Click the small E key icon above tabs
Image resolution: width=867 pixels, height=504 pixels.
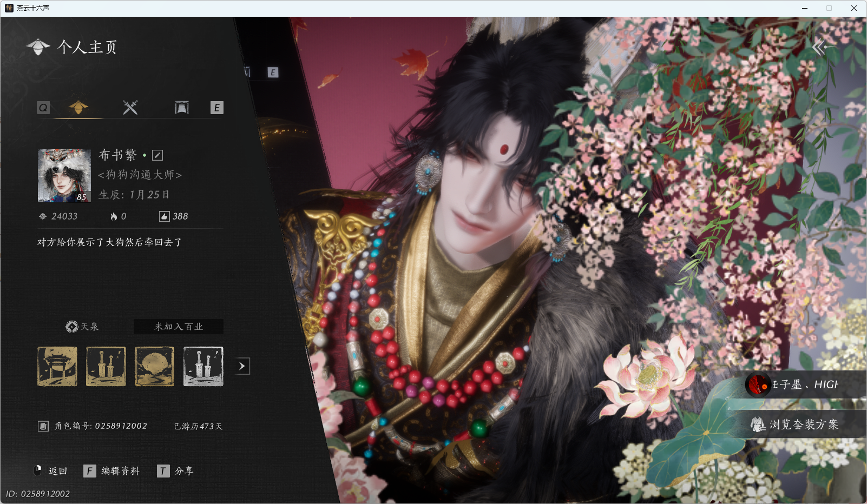pos(273,72)
